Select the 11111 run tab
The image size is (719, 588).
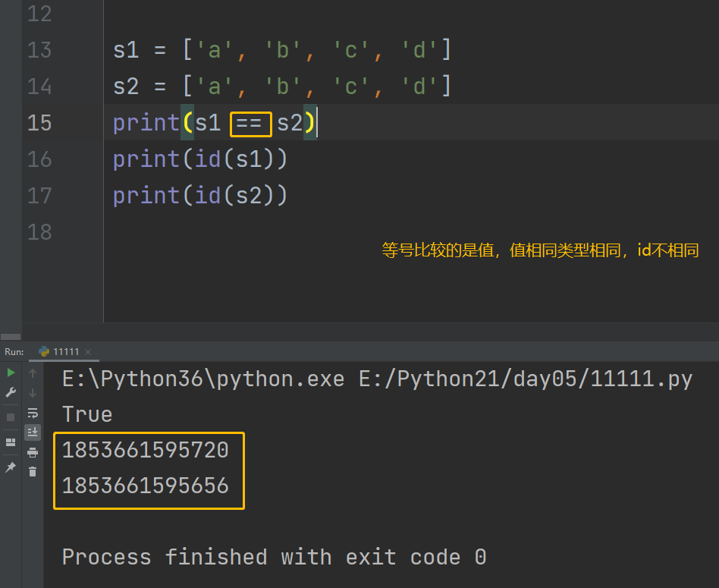(x=65, y=352)
